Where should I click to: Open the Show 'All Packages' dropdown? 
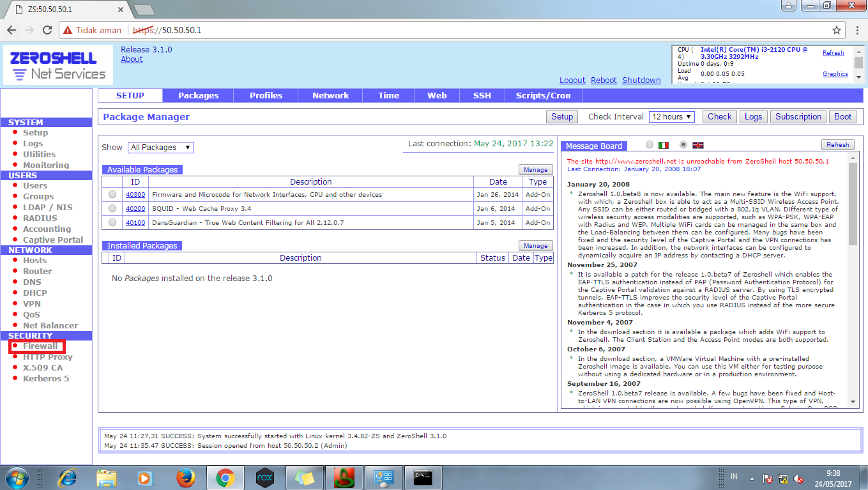pyautogui.click(x=161, y=148)
